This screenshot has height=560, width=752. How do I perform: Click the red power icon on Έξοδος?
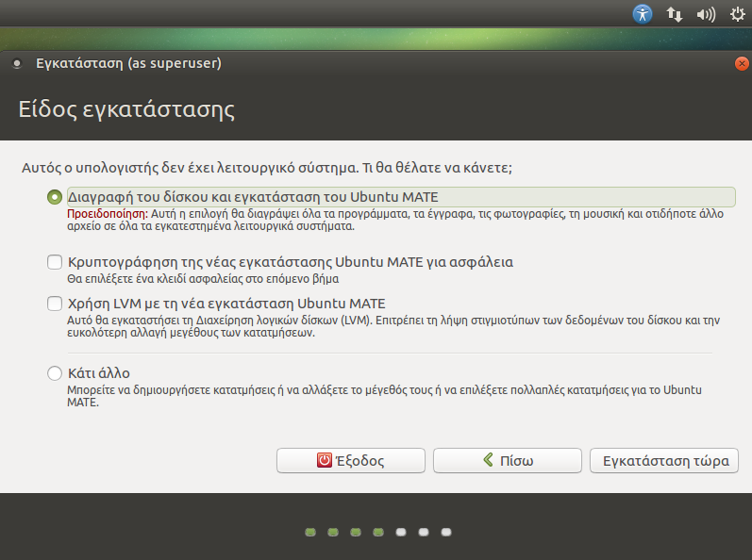pyautogui.click(x=325, y=461)
